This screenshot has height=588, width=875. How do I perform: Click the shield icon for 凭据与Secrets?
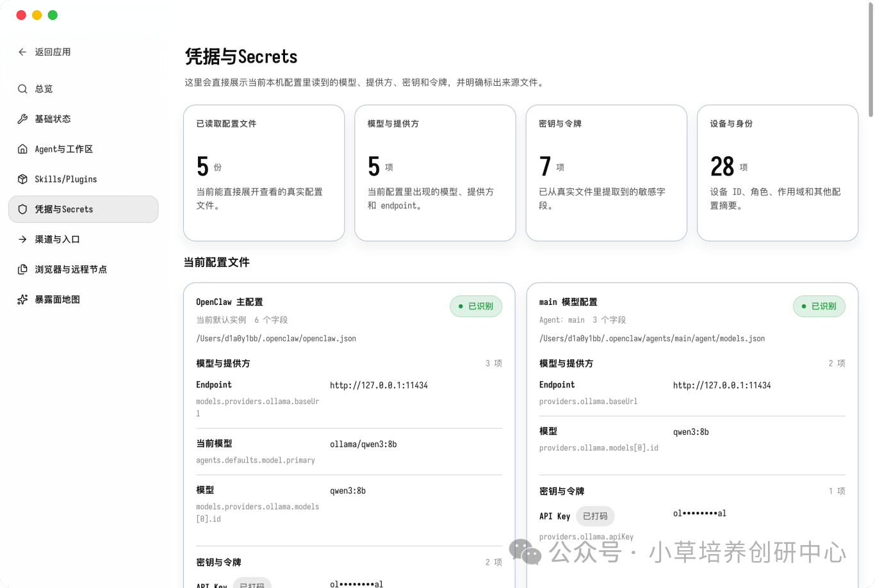click(22, 209)
